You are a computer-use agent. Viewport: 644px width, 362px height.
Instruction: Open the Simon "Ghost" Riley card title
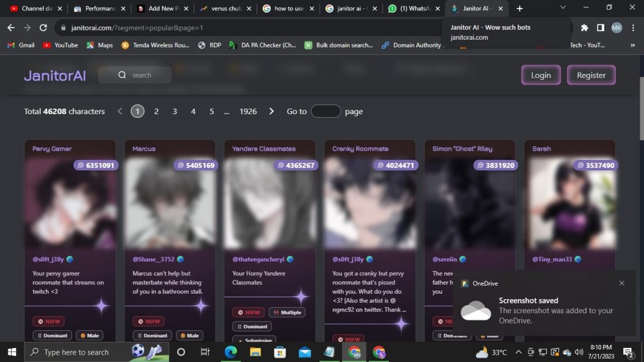tap(462, 148)
